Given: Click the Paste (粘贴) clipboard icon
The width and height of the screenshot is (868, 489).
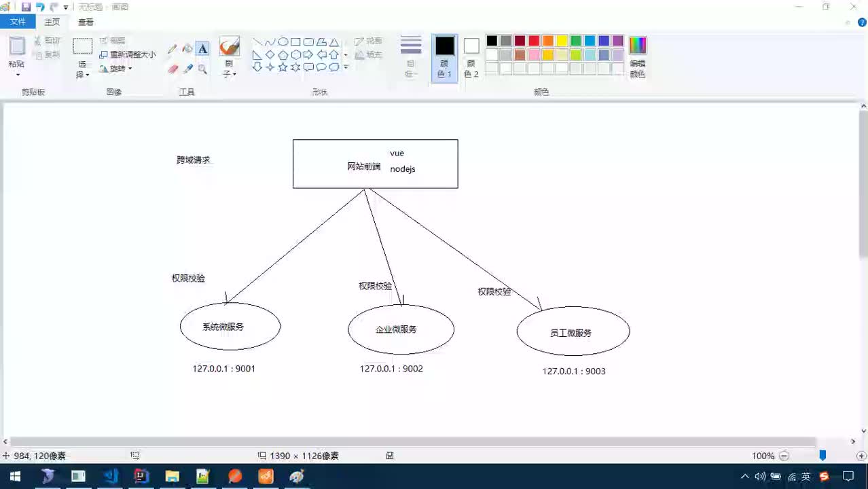Looking at the screenshot, I should [17, 46].
